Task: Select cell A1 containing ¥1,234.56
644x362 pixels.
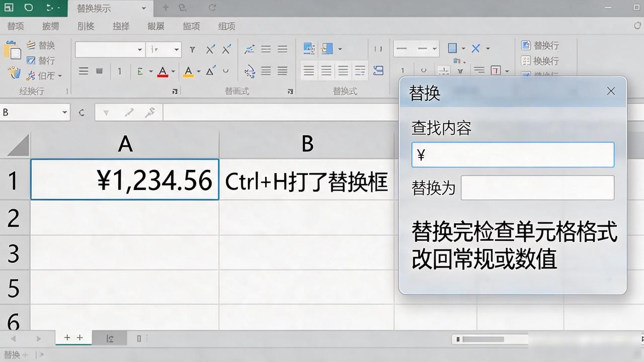Action: [125, 179]
